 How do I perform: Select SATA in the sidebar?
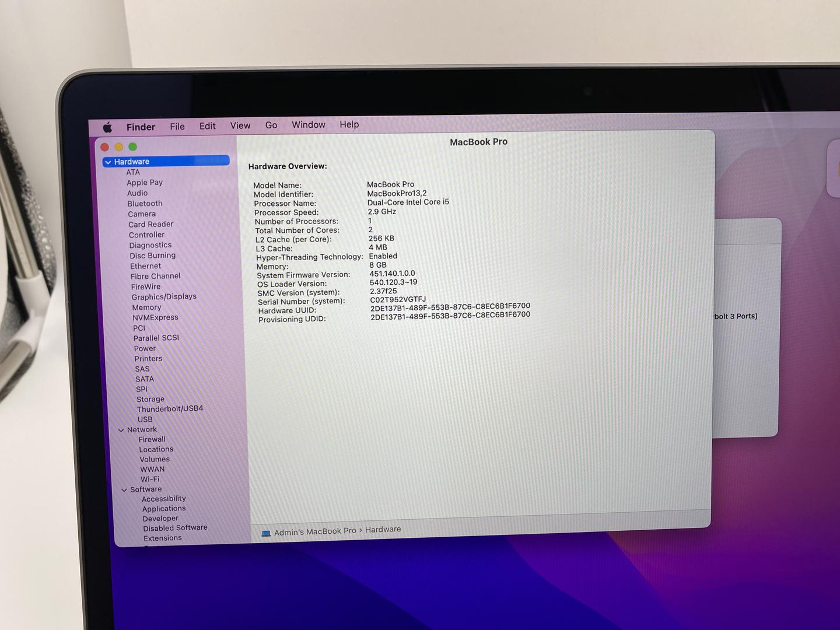click(x=145, y=379)
